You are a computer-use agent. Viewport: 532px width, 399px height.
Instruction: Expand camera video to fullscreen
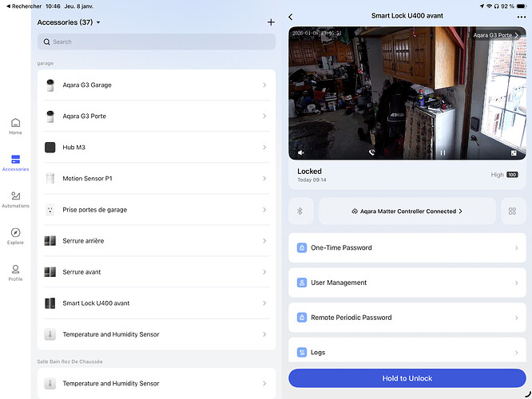514,152
